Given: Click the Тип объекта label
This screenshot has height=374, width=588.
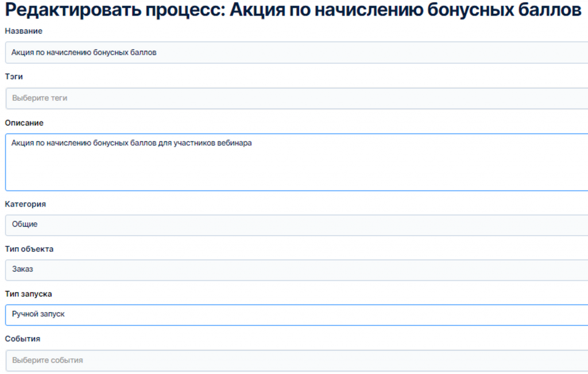Looking at the screenshot, I should pyautogui.click(x=29, y=249).
